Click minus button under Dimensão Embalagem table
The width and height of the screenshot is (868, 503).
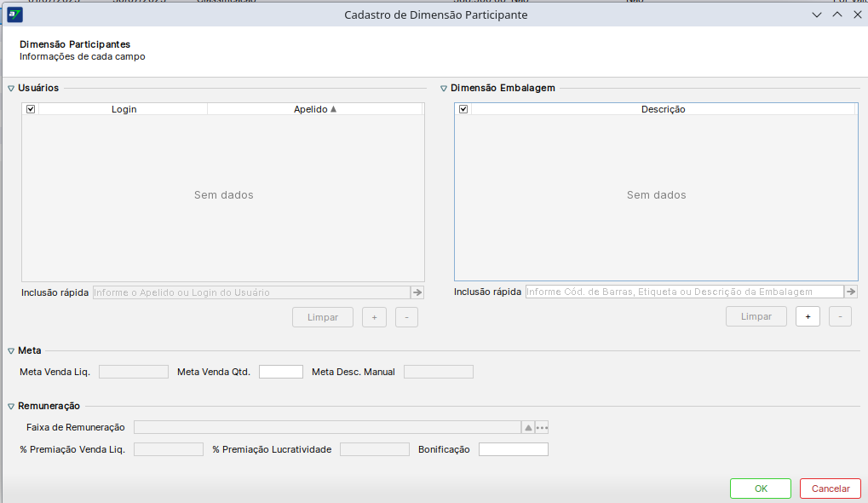tap(840, 316)
